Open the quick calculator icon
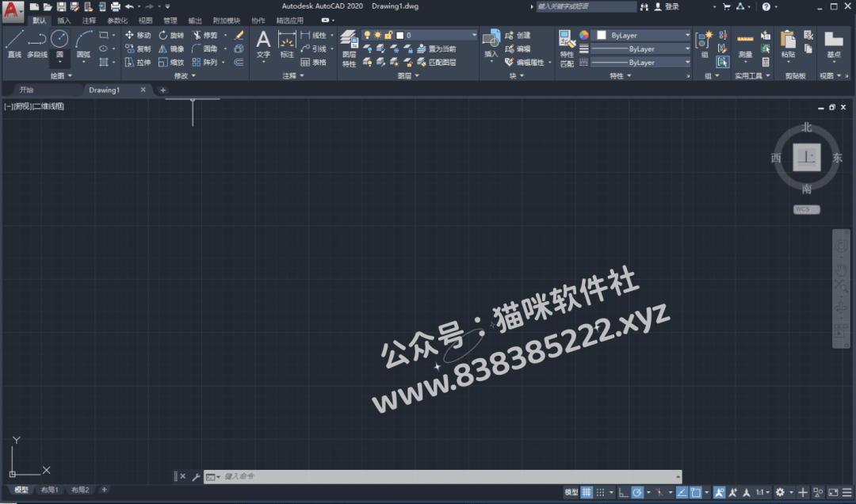Screen dimensions: 856x504 [x=766, y=63]
